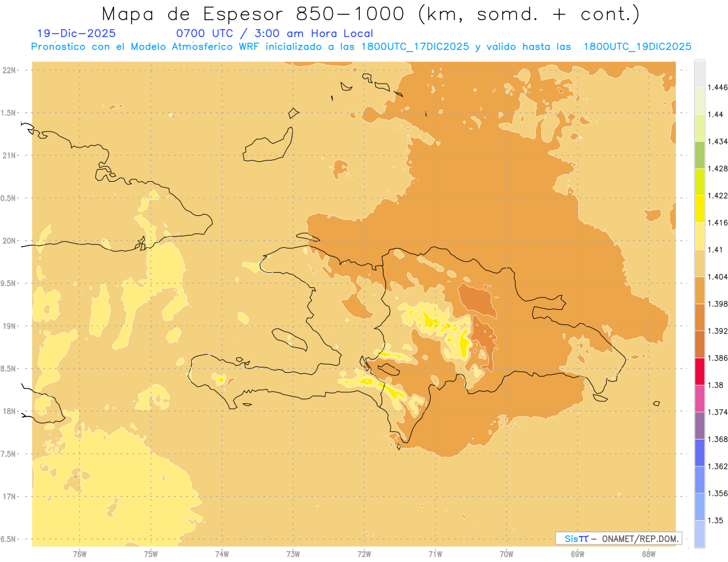Click the color bar value 1.362
Image resolution: width=728 pixels, height=562 pixels.
[718, 466]
